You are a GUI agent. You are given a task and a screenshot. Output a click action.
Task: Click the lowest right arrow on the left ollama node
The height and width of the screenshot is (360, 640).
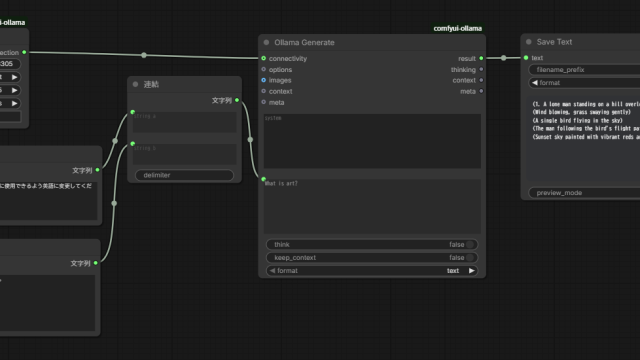coord(15,103)
